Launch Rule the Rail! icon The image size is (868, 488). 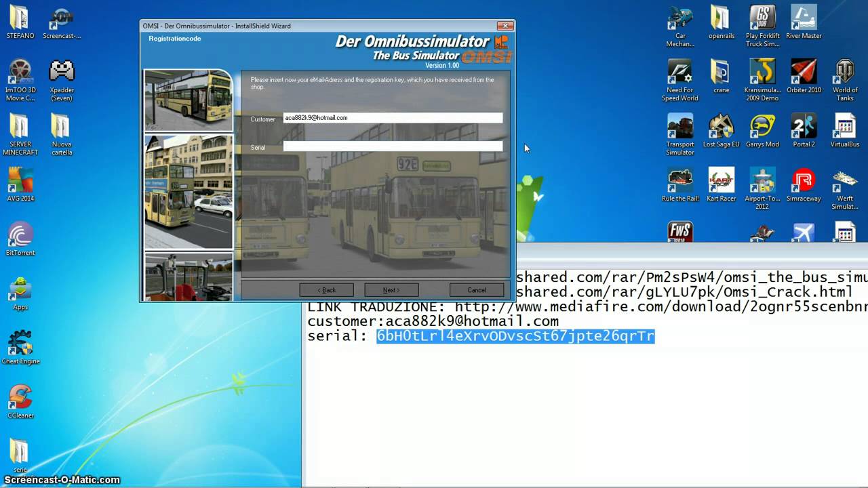(680, 185)
